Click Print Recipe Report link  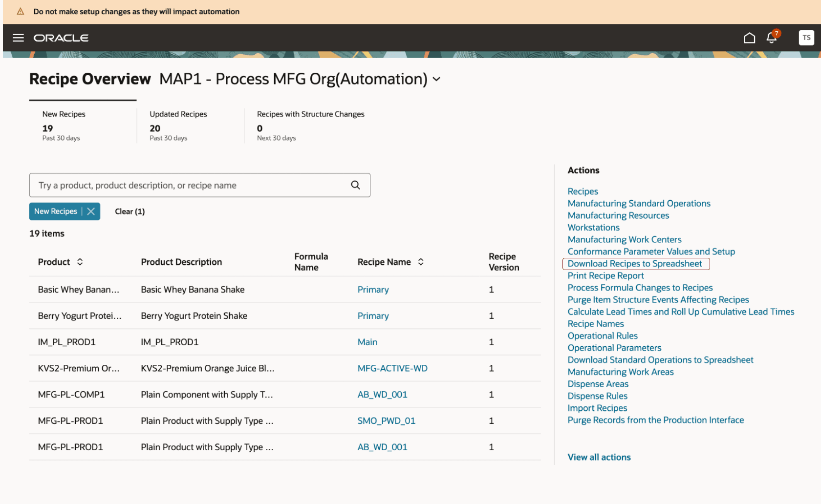tap(605, 275)
